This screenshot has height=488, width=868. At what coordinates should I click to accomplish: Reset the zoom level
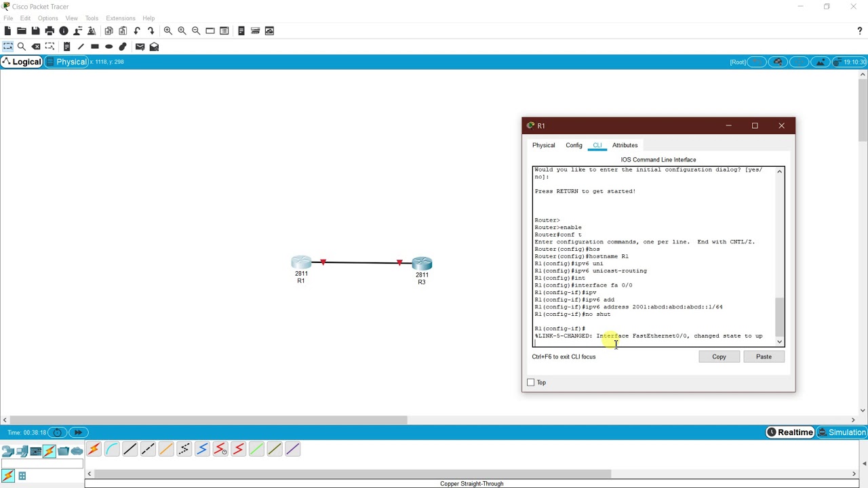[182, 30]
